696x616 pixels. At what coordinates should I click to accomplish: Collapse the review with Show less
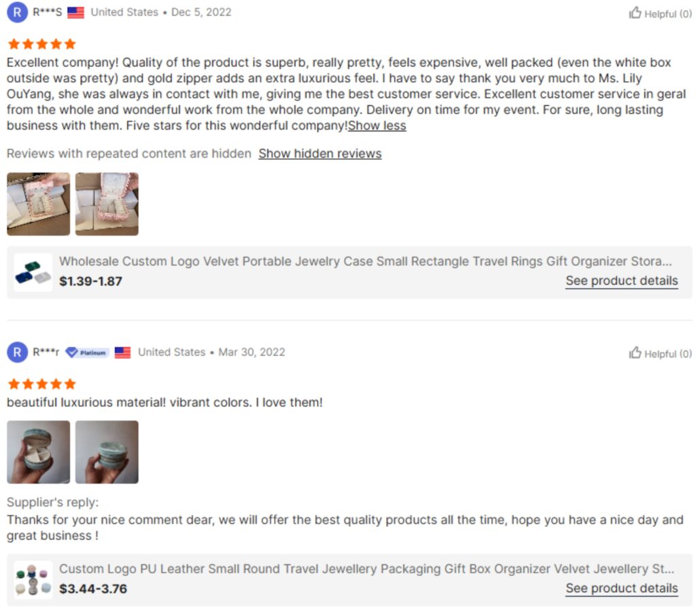point(377,126)
